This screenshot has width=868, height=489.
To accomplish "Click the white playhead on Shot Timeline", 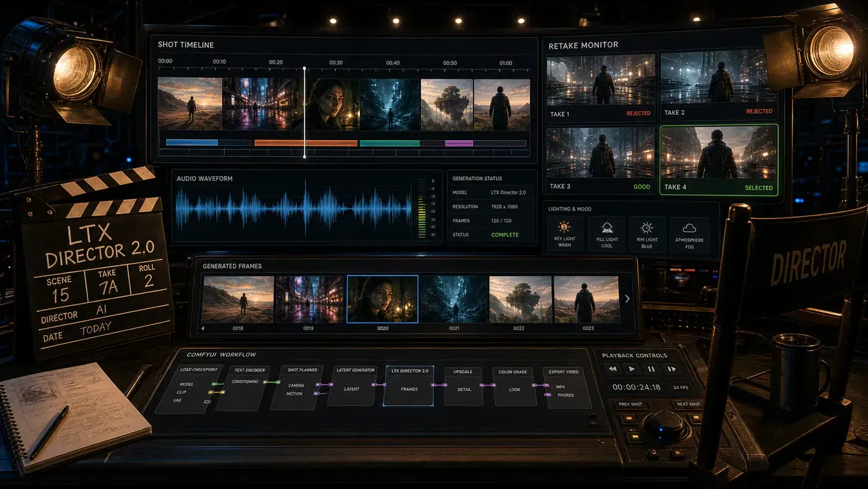I will click(x=304, y=112).
